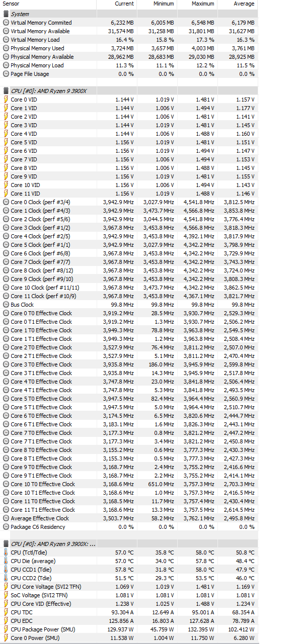Click the 102.412 W average package power value
The image size is (302, 644).
[240, 629]
